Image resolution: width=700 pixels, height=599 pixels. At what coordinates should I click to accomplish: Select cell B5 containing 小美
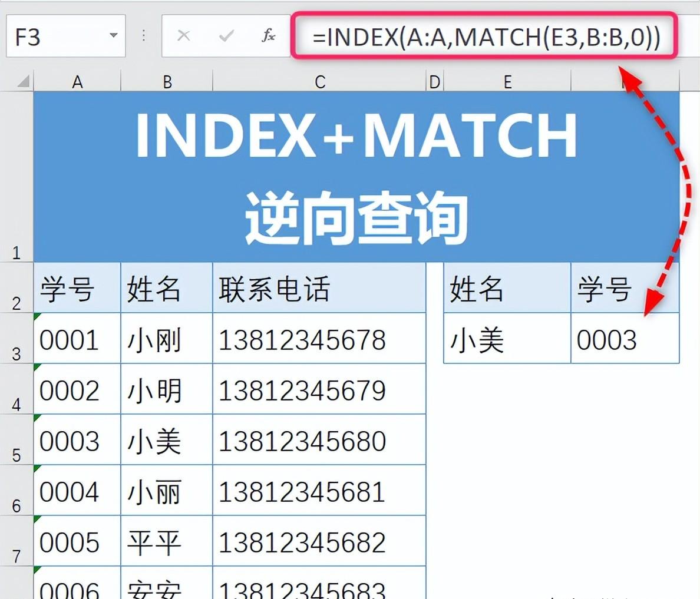coord(167,439)
